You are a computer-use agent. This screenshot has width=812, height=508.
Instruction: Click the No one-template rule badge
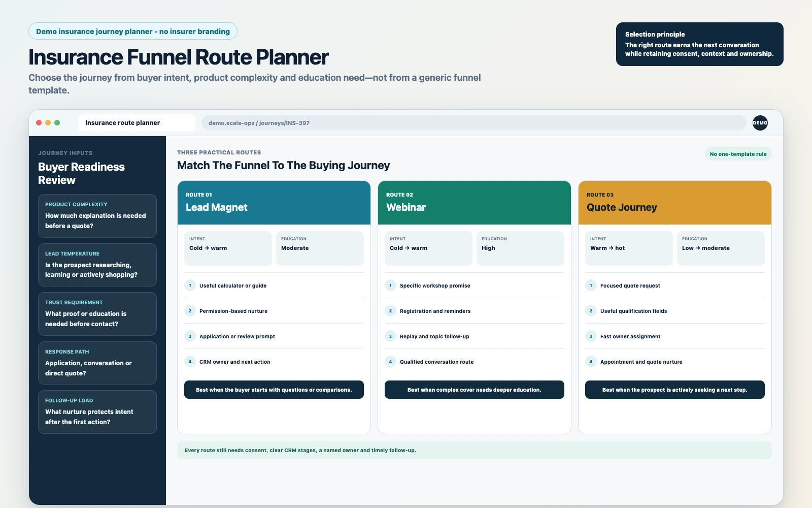click(x=738, y=154)
